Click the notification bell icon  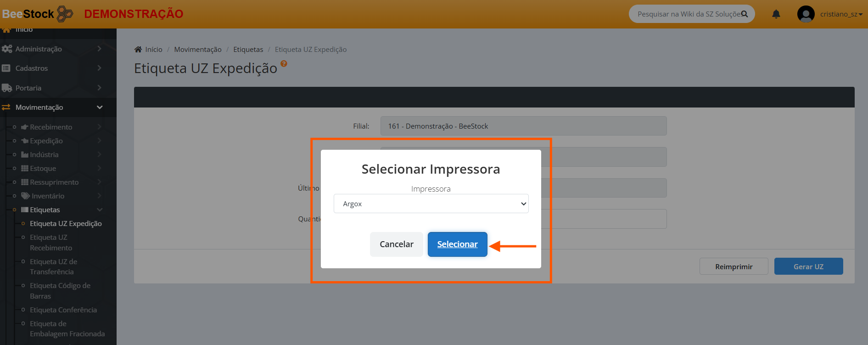point(776,14)
